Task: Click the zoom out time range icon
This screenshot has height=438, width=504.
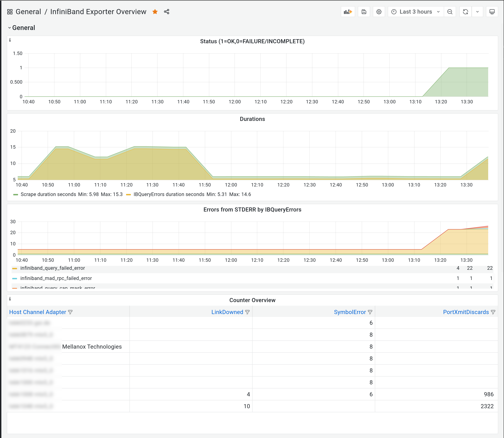Action: click(450, 12)
